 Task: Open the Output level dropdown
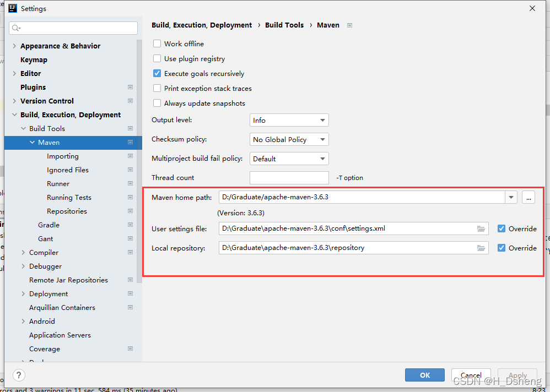click(289, 120)
